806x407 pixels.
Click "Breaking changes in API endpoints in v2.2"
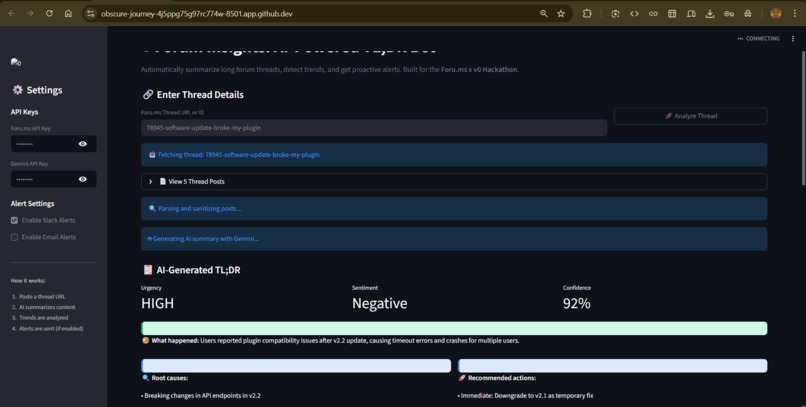201,396
